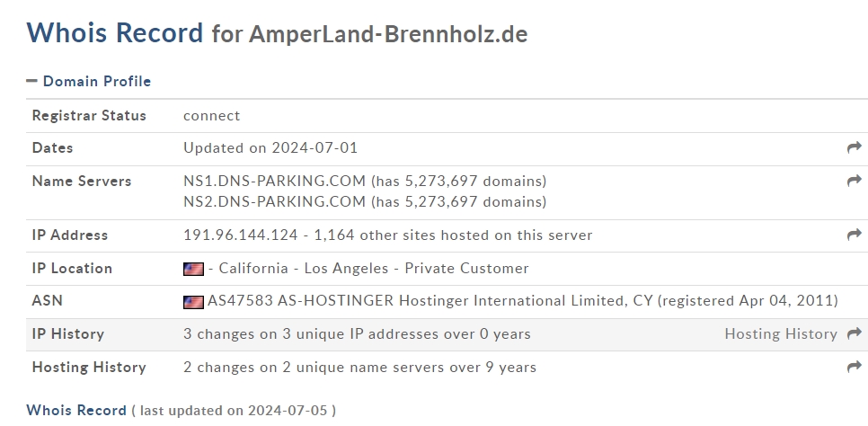Select NS1.DNS-PARKING.COM name server text

275,182
